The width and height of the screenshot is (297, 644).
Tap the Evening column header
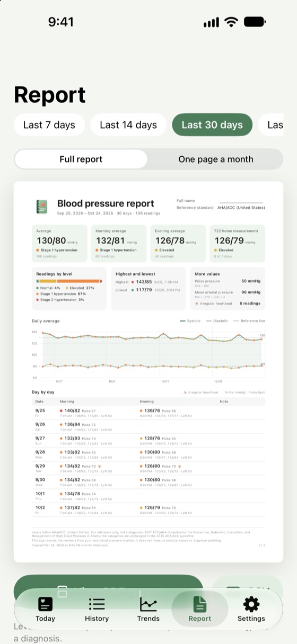pos(147,401)
